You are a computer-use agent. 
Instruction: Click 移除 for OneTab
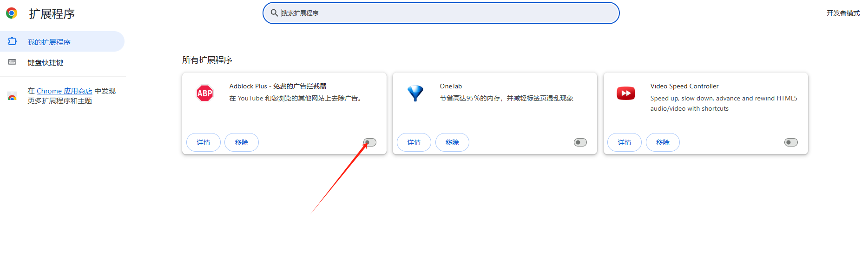[x=452, y=142]
